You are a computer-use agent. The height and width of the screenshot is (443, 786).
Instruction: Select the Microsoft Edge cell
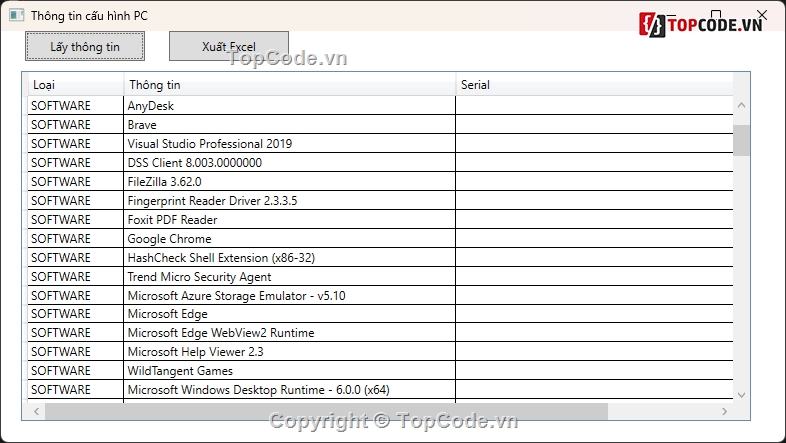click(x=290, y=314)
